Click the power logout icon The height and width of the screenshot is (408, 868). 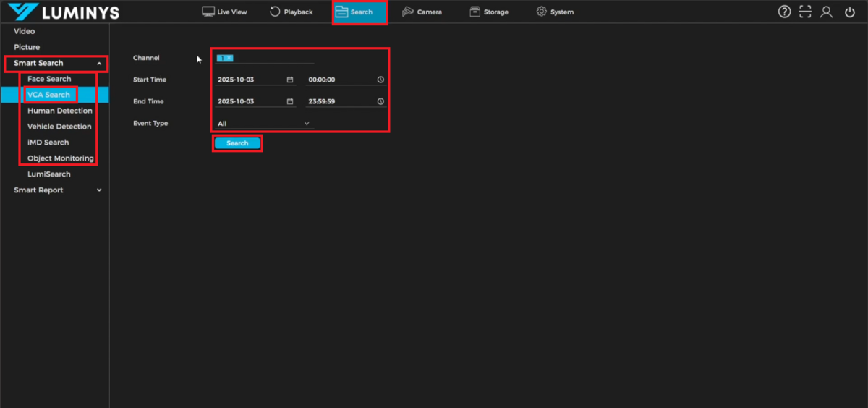[849, 12]
